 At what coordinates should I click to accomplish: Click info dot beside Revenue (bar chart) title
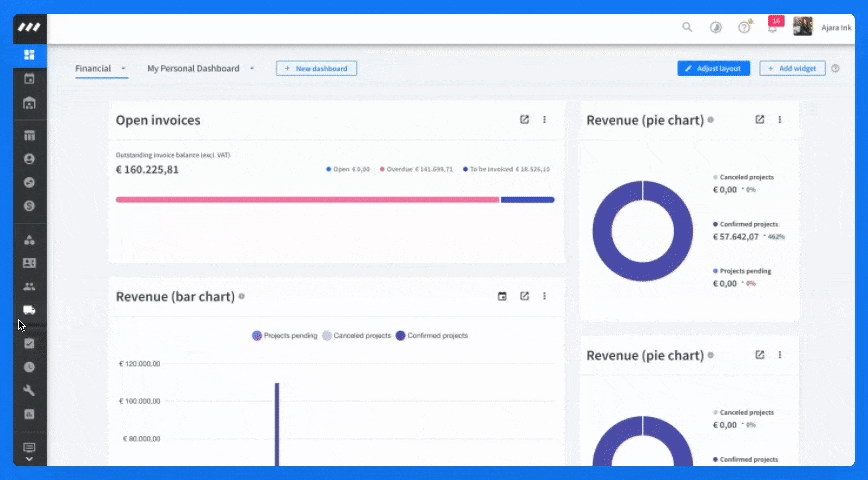click(x=241, y=296)
